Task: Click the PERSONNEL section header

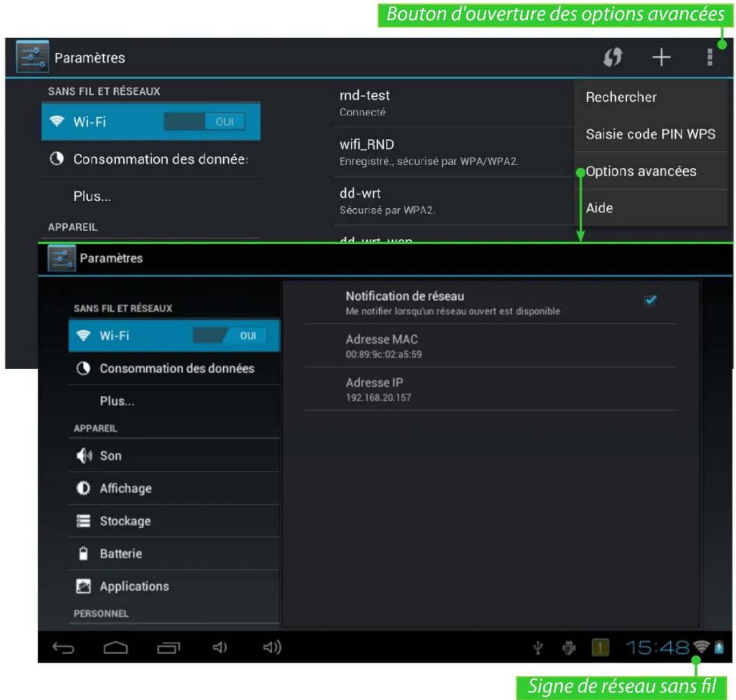Action: pyautogui.click(x=101, y=613)
